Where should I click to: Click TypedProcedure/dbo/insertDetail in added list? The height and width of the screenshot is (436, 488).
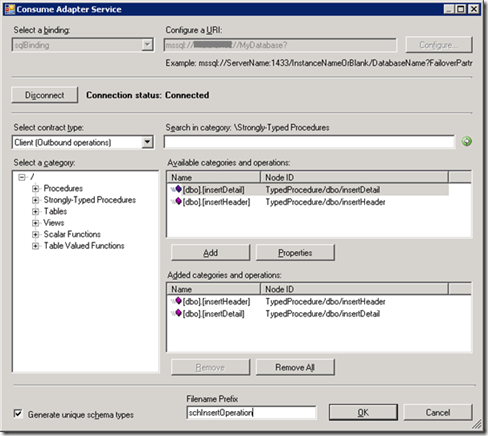pyautogui.click(x=323, y=313)
